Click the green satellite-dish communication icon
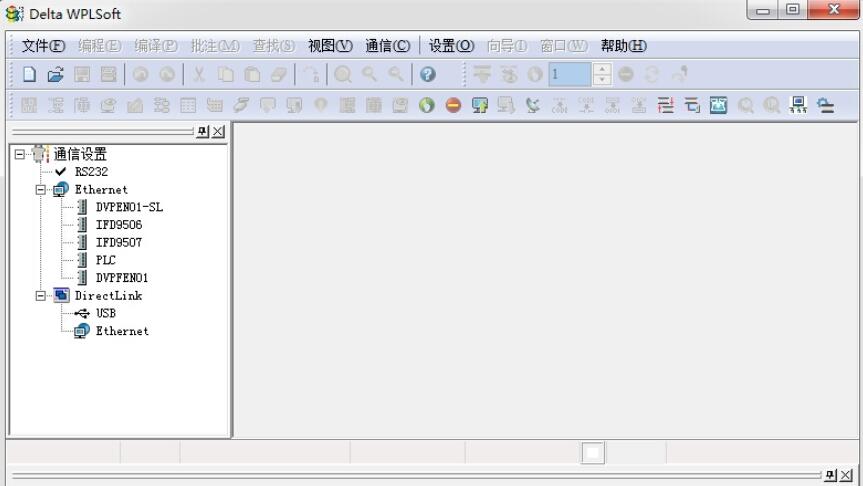 point(532,105)
